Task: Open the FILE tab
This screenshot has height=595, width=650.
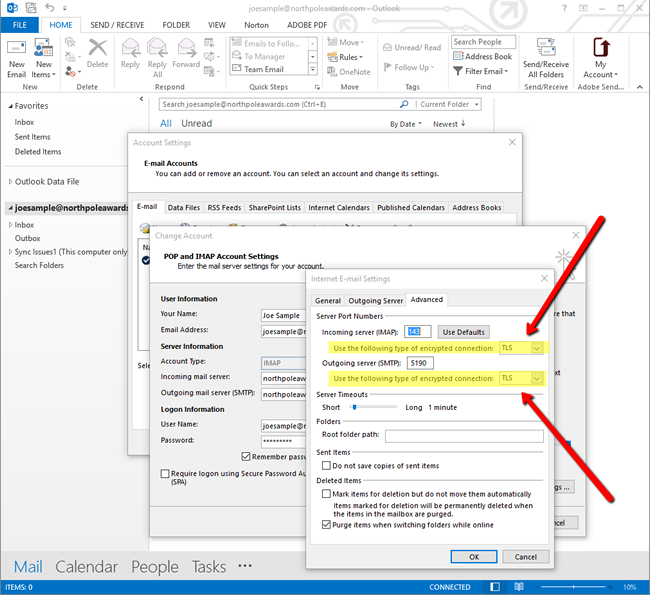Action: pyautogui.click(x=19, y=25)
